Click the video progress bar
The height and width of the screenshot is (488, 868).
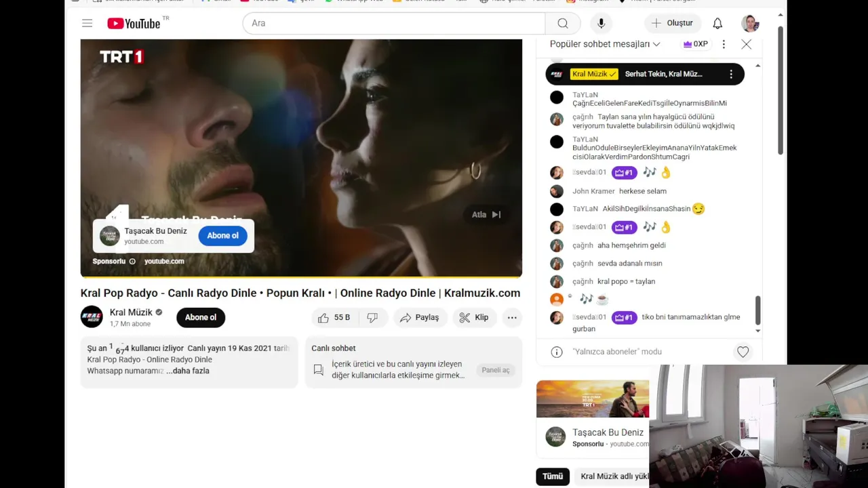tap(301, 277)
